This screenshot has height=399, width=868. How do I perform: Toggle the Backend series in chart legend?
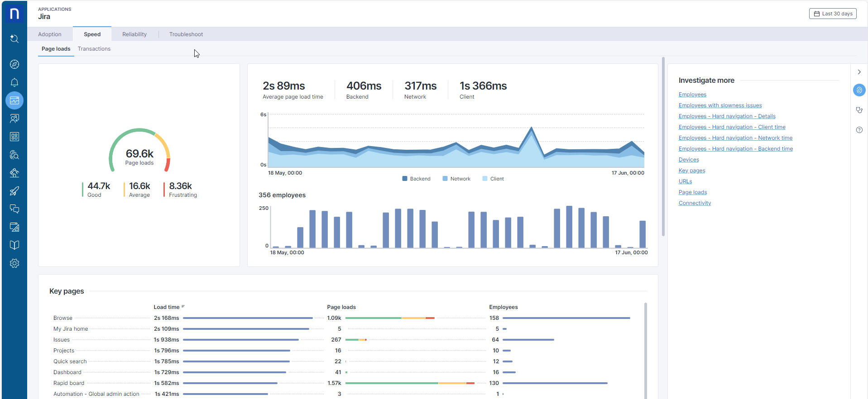tap(416, 179)
